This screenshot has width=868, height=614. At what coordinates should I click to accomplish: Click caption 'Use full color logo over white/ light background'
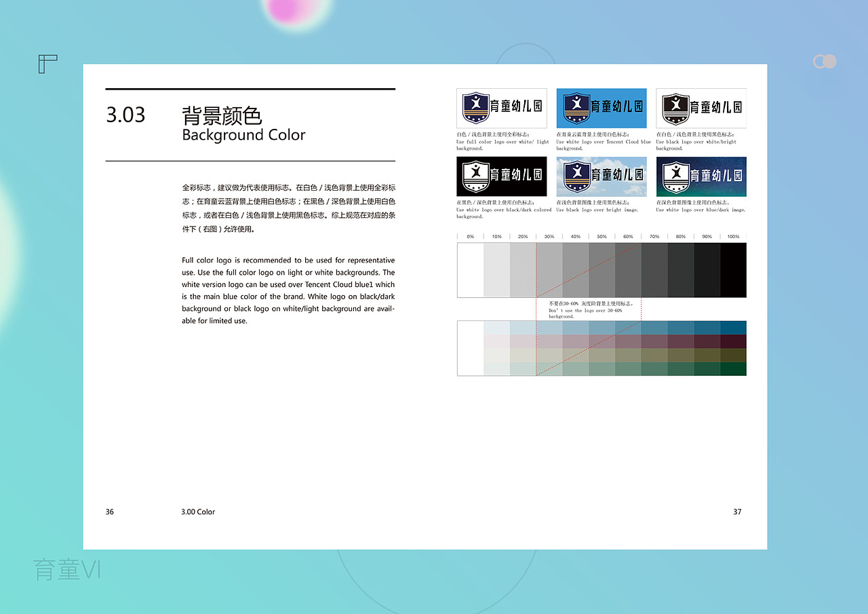point(502,145)
